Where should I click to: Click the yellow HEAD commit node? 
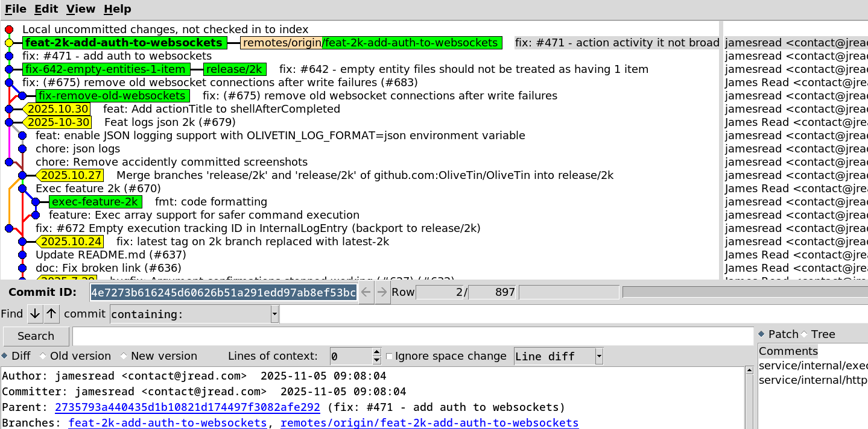tap(9, 43)
